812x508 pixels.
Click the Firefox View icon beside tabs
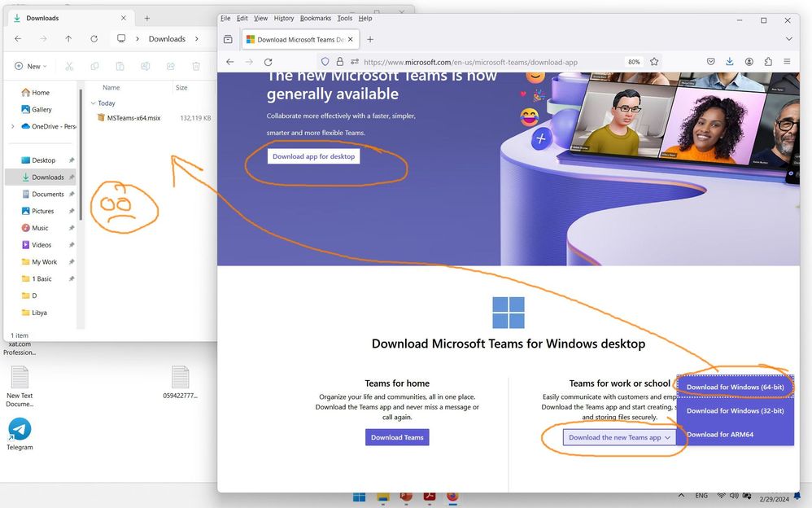228,39
